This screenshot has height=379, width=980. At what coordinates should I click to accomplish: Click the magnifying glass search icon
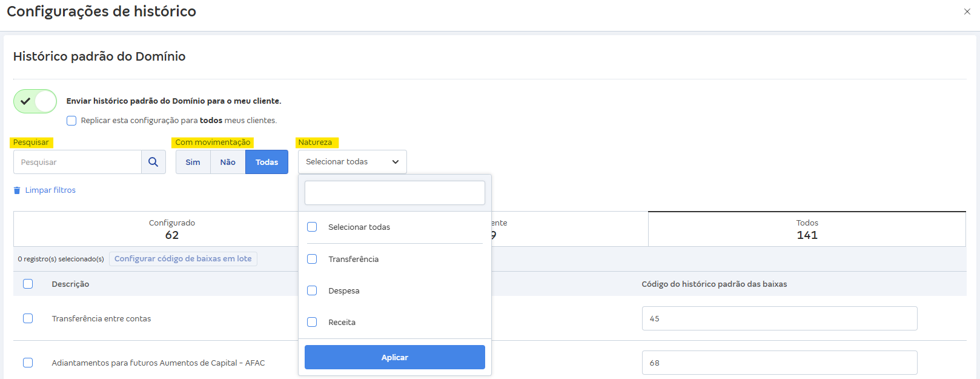click(x=153, y=162)
